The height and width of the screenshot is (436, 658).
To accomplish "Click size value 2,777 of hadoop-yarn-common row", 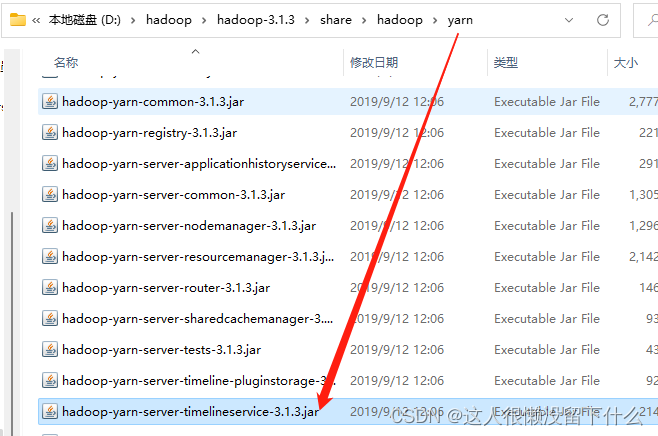I will coord(643,102).
